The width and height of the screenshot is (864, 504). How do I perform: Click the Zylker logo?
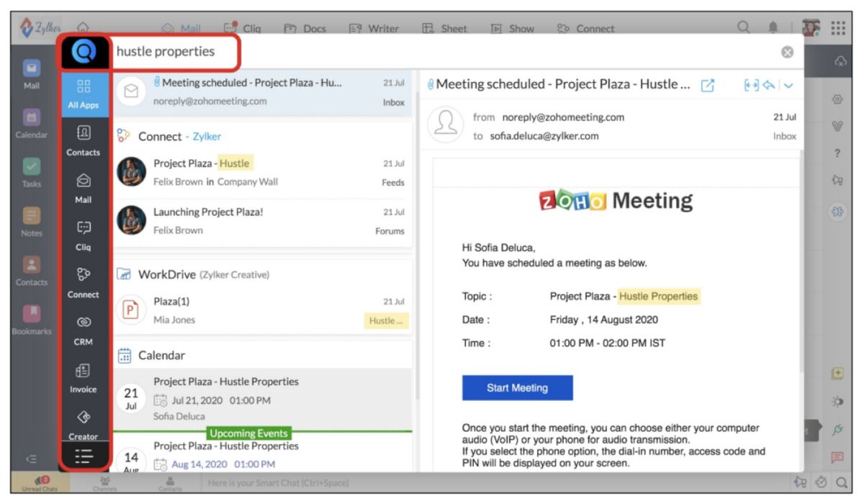click(42, 27)
